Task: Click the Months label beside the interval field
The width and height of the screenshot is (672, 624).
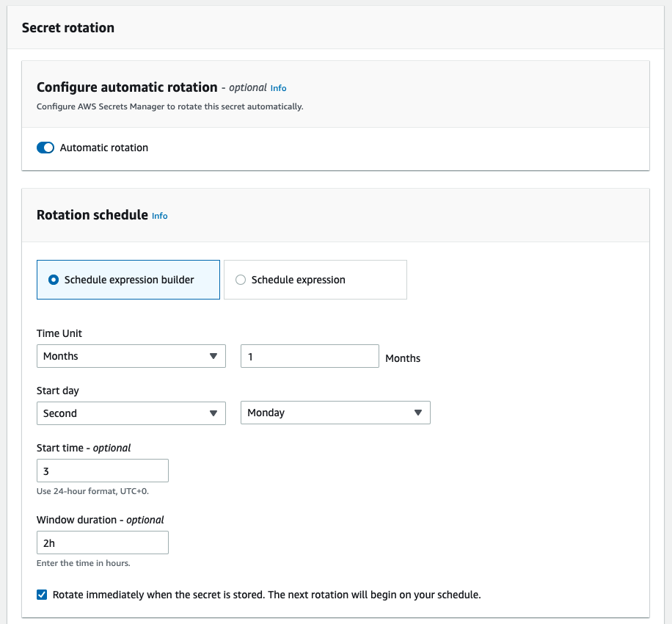Action: pos(404,358)
